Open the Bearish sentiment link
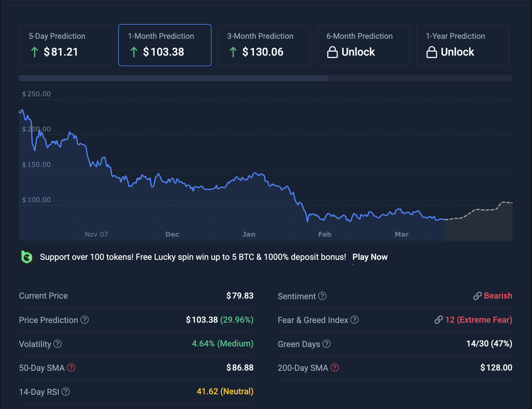 tap(497, 296)
